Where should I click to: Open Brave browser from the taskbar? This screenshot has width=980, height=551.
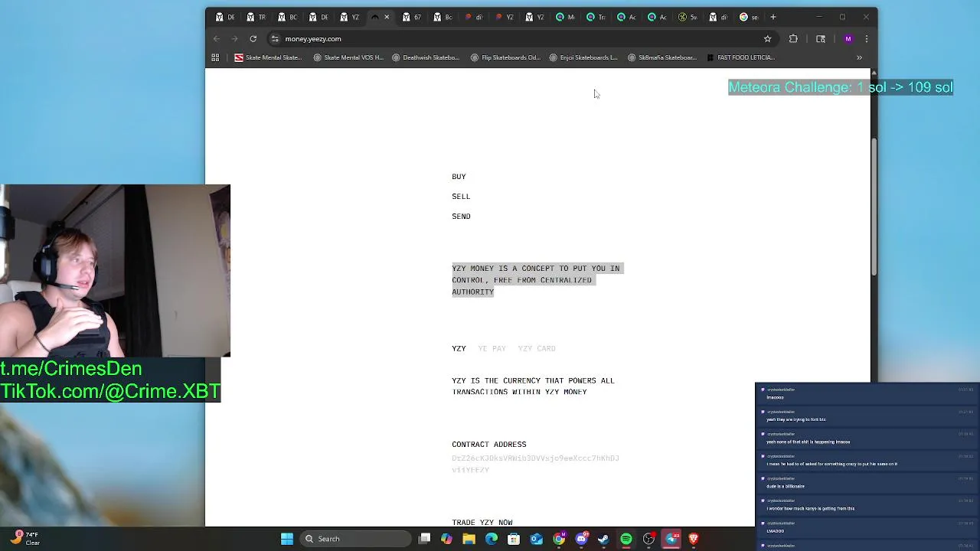(x=694, y=539)
